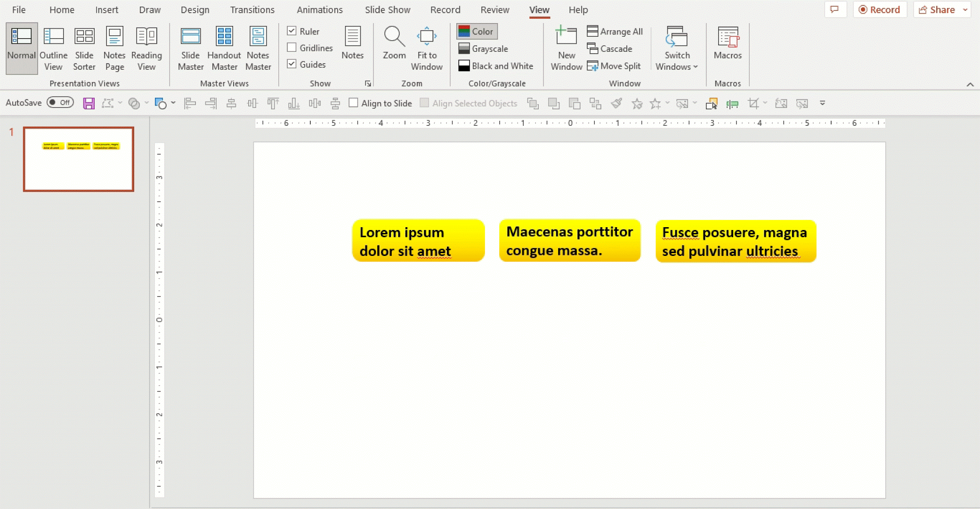The width and height of the screenshot is (980, 509).
Task: Click the Share button
Action: click(937, 10)
